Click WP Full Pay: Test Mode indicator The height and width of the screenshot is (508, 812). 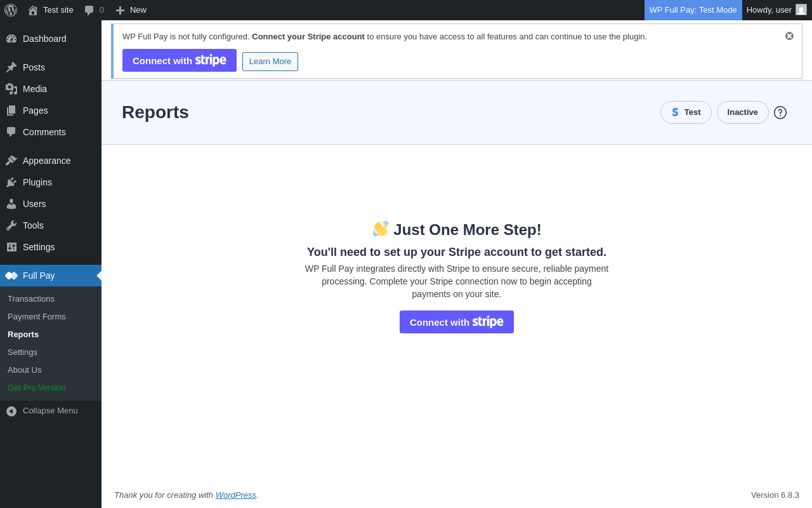click(693, 10)
